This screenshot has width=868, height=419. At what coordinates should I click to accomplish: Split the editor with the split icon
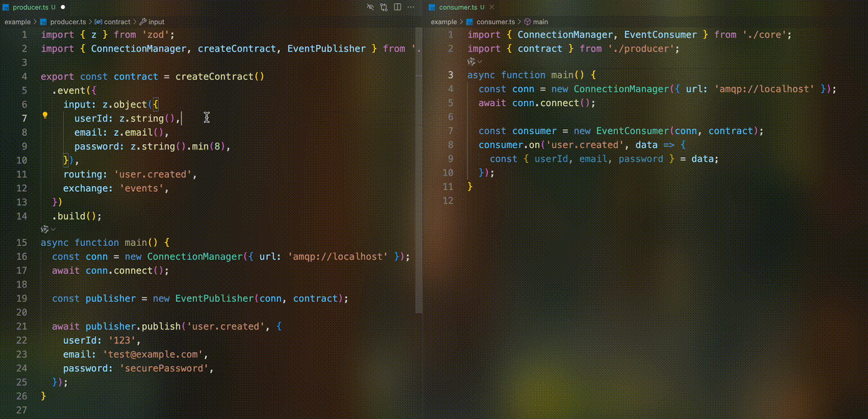(x=397, y=7)
